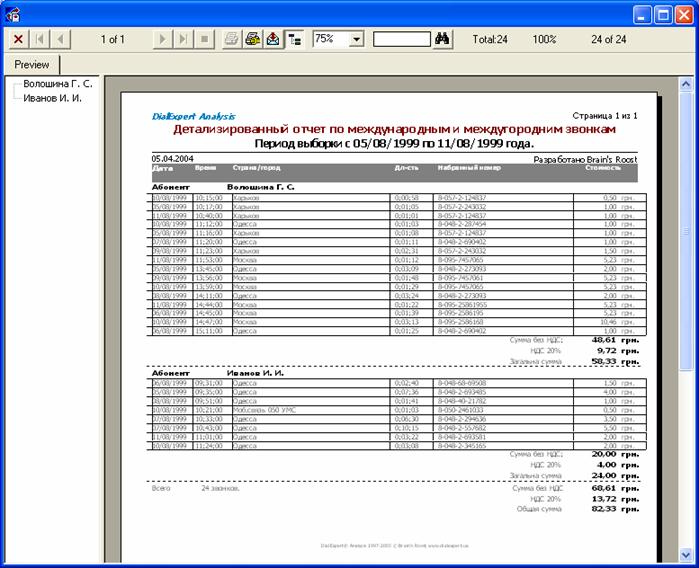The height and width of the screenshot is (568, 699).
Task: Click the 48,61 грн. subtotal
Action: coord(615,340)
